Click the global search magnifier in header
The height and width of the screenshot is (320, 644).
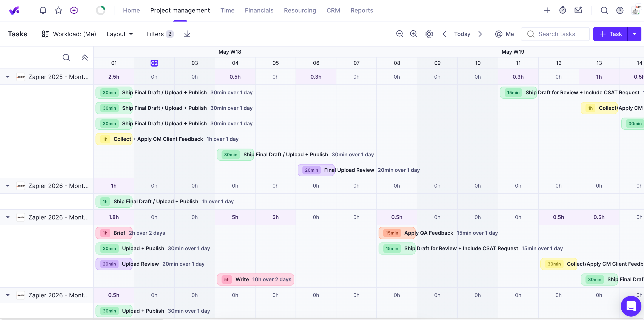tap(604, 10)
